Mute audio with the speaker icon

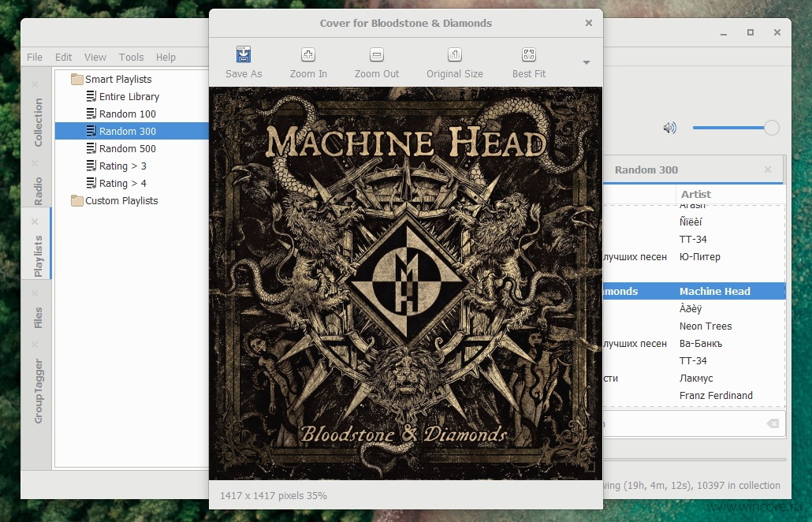coord(669,128)
